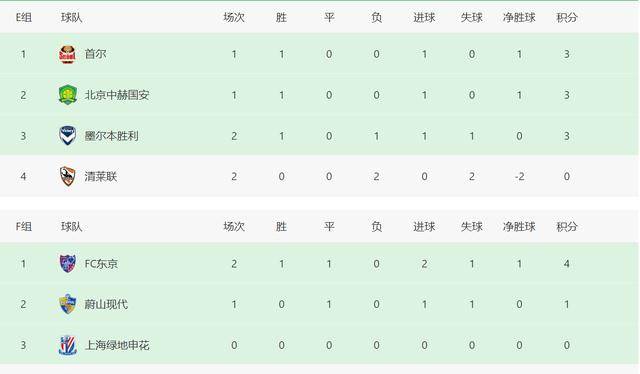Open the 蔚山现代 team link
This screenshot has width=640, height=374.
(x=106, y=304)
